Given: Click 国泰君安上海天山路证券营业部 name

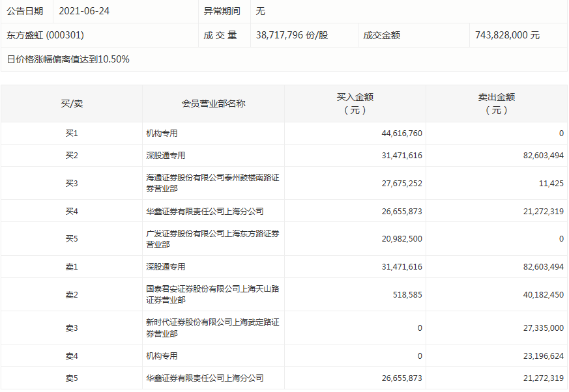Looking at the screenshot, I should click(212, 294).
